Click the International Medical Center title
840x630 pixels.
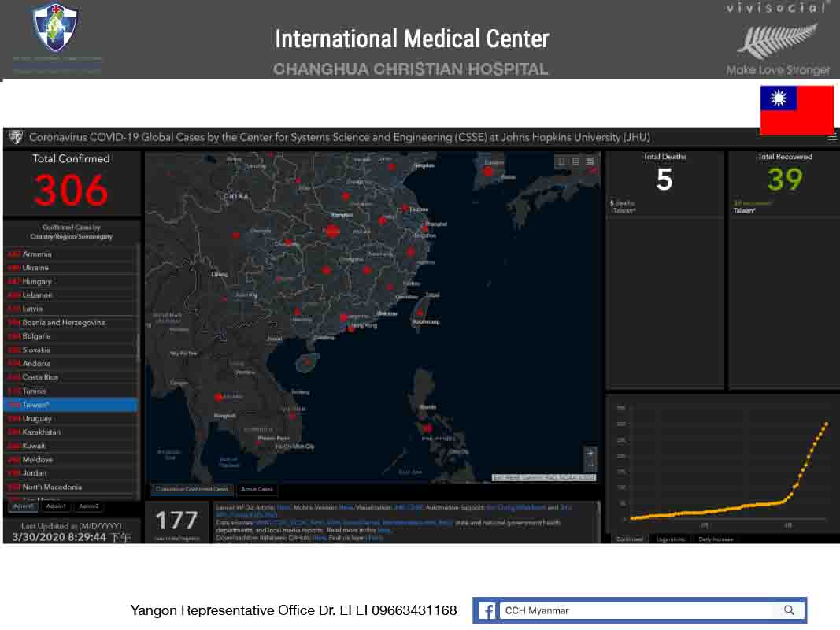412,39
